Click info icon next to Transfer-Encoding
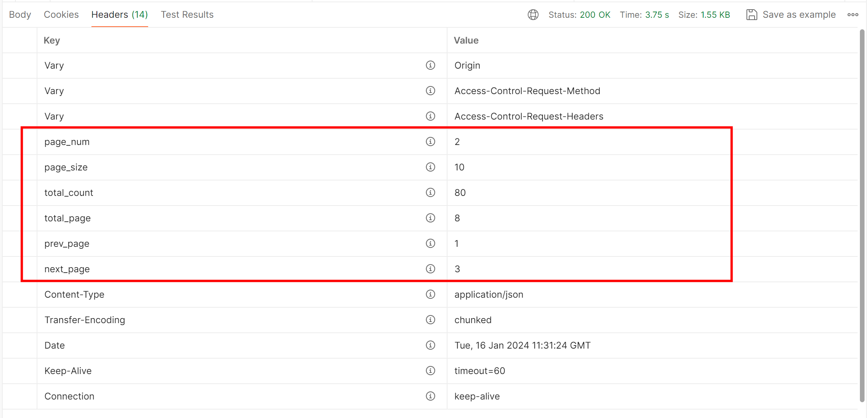 pyautogui.click(x=431, y=320)
